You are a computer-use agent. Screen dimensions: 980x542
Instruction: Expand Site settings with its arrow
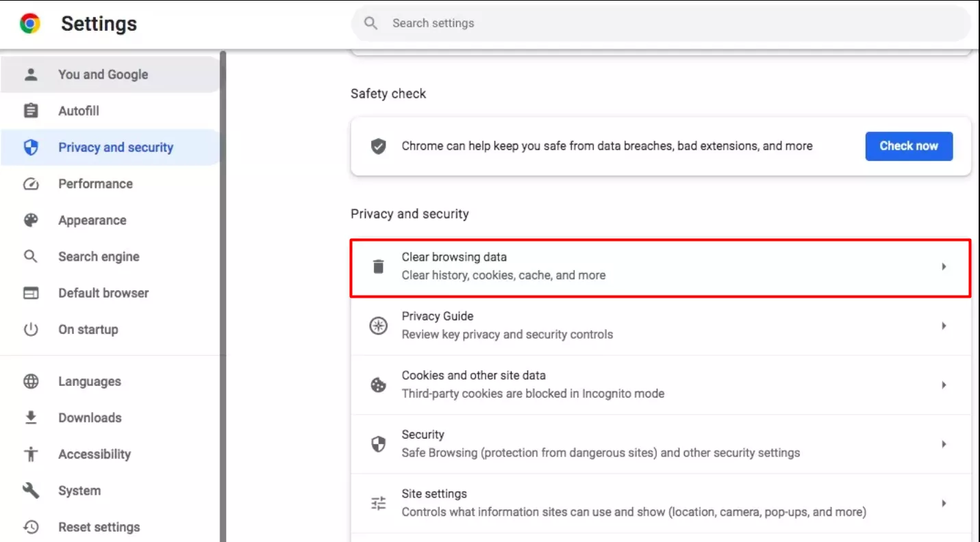click(944, 503)
